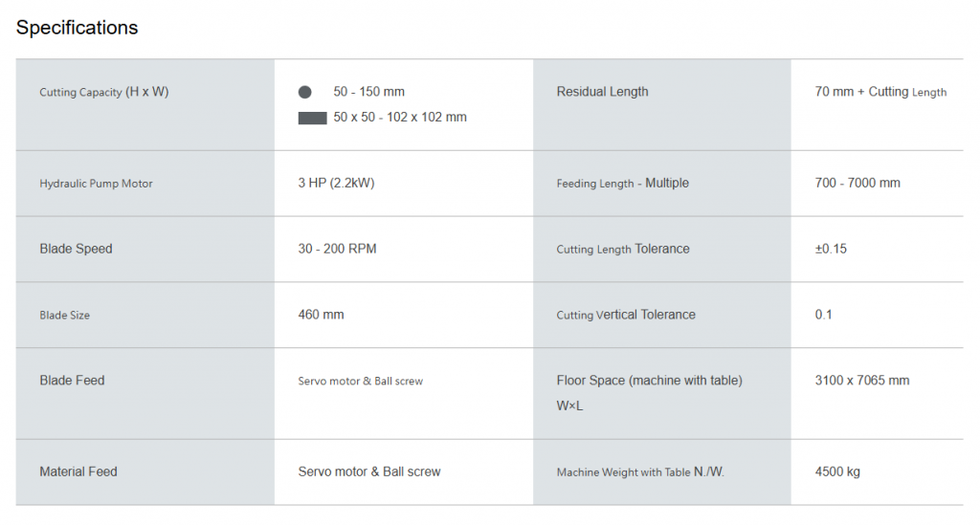The image size is (980, 526).
Task: Click the rectangular bar shape icon
Action: tap(313, 118)
